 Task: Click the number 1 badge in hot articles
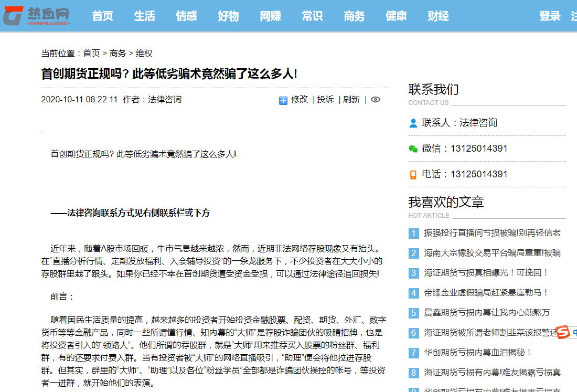click(x=414, y=233)
